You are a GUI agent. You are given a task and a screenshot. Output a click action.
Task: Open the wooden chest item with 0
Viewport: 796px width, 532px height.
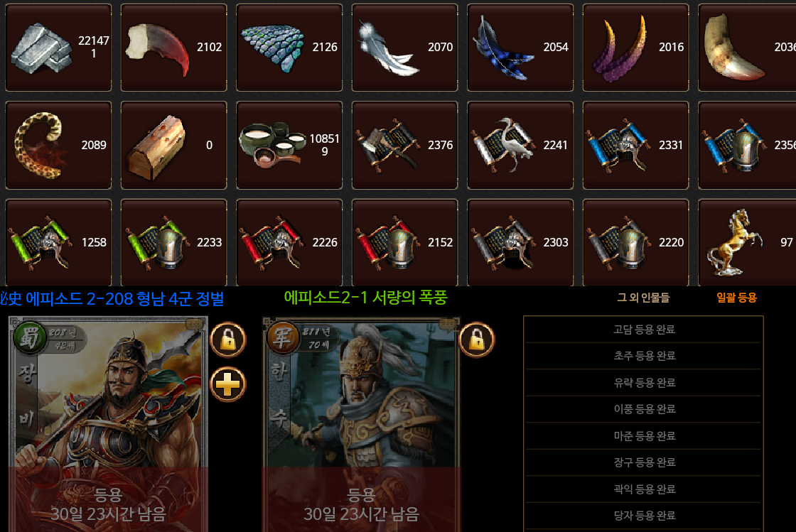pyautogui.click(x=173, y=145)
